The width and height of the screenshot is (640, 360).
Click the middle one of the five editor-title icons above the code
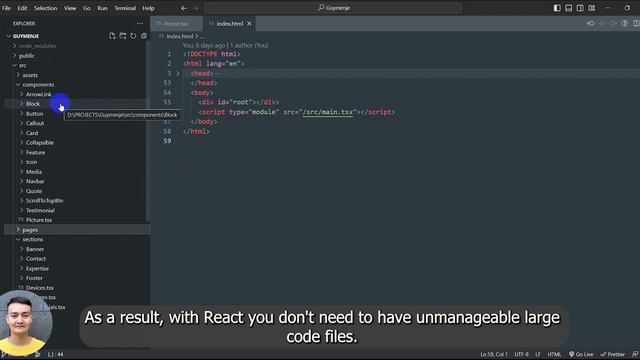point(613,24)
